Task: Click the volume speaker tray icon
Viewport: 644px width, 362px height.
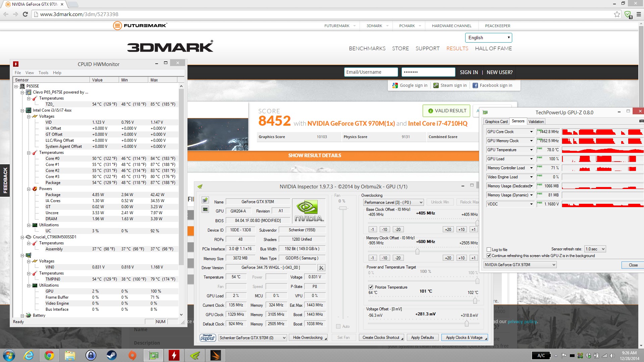Action: coord(612,356)
